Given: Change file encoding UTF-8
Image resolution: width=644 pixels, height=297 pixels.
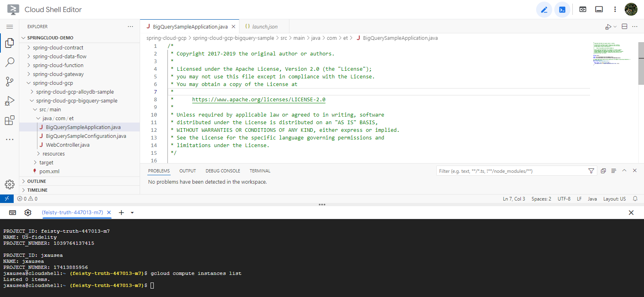Looking at the screenshot, I should [x=564, y=199].
